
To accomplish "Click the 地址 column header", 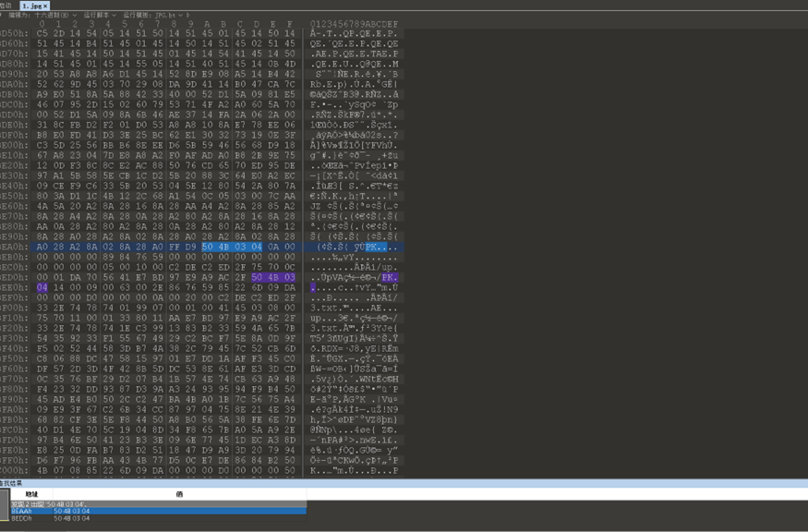I will 30,493.
